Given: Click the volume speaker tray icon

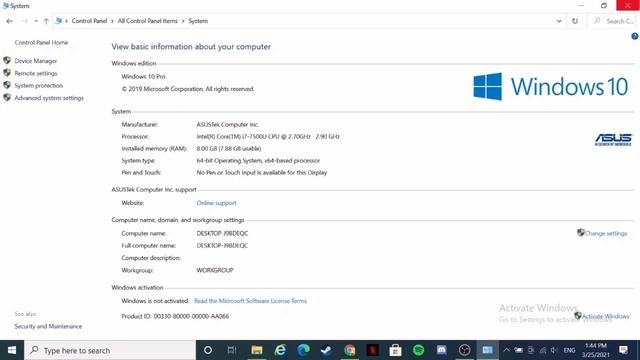Looking at the screenshot, I should [x=554, y=350].
